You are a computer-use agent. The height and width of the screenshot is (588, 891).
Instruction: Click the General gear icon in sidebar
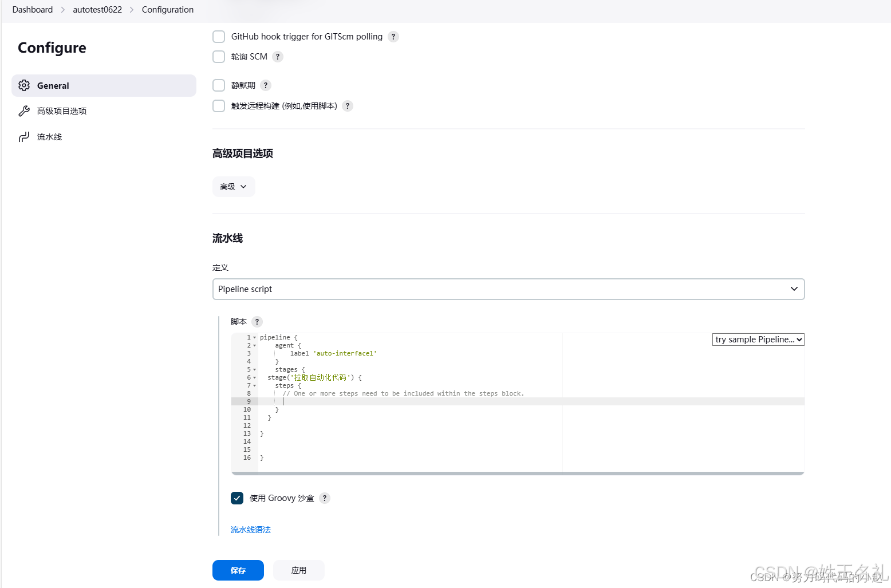click(x=24, y=85)
